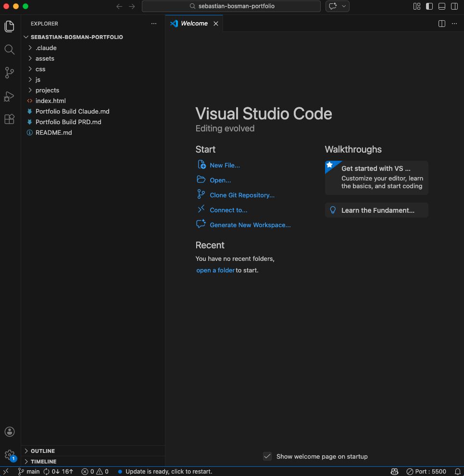The height and width of the screenshot is (476, 464).
Task: Click the open a folder link
Action: 215,270
